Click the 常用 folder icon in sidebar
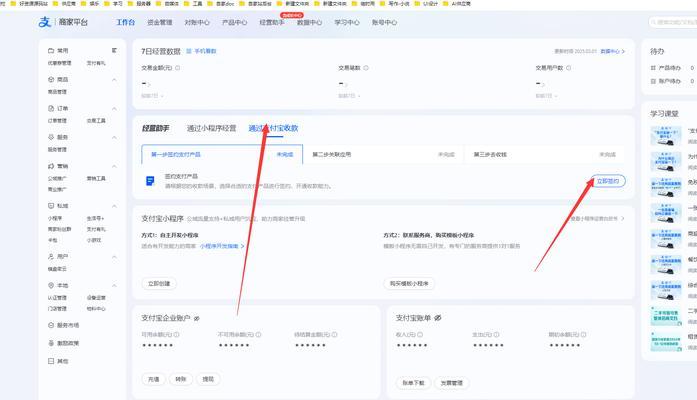Viewport: 697px width, 400px height. pos(51,51)
